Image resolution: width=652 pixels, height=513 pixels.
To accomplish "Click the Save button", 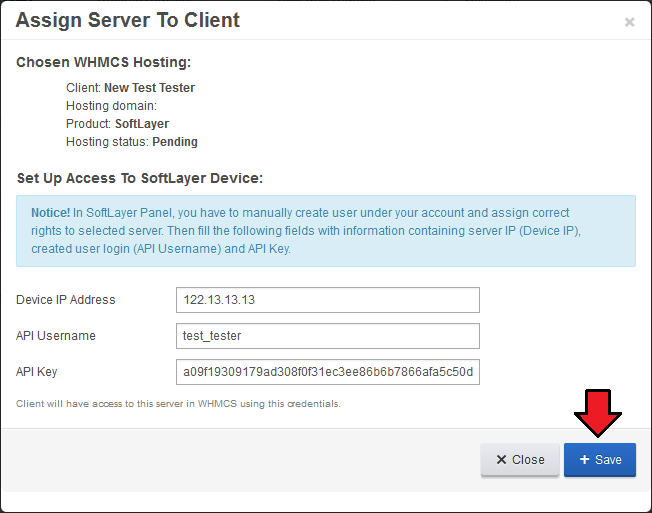I will 600,460.
